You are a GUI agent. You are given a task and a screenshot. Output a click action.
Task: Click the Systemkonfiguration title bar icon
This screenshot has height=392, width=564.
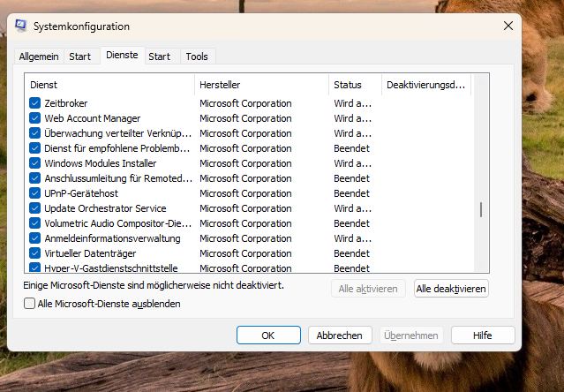tap(21, 26)
